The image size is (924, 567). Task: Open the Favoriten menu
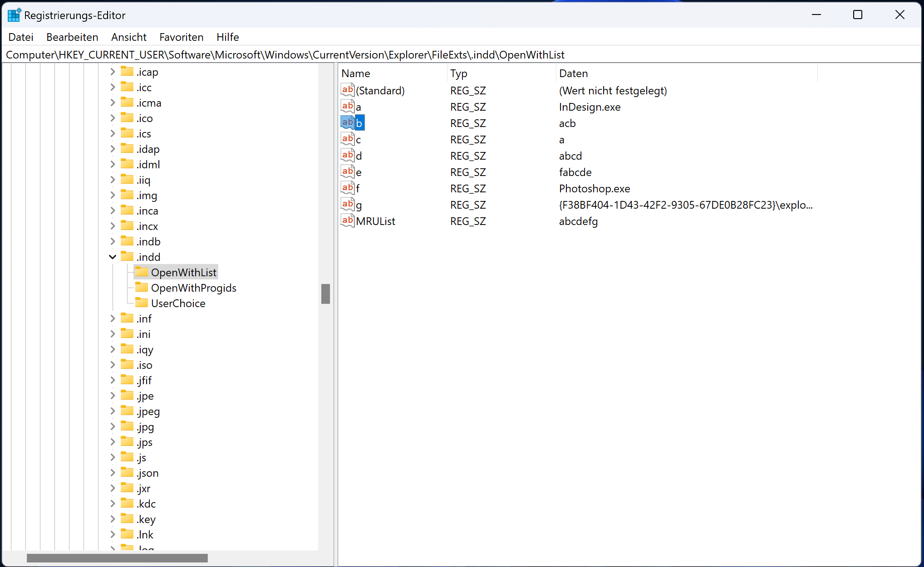click(181, 37)
